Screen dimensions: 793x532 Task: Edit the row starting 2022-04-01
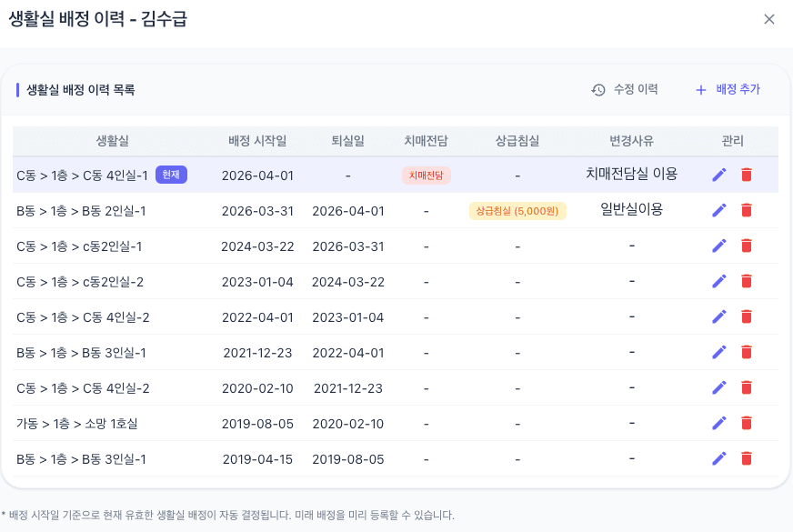pyautogui.click(x=719, y=316)
